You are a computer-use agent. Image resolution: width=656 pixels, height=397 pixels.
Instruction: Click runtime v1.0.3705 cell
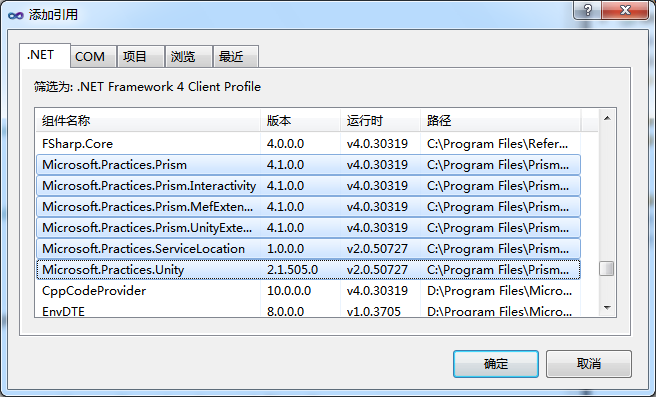pyautogui.click(x=374, y=311)
